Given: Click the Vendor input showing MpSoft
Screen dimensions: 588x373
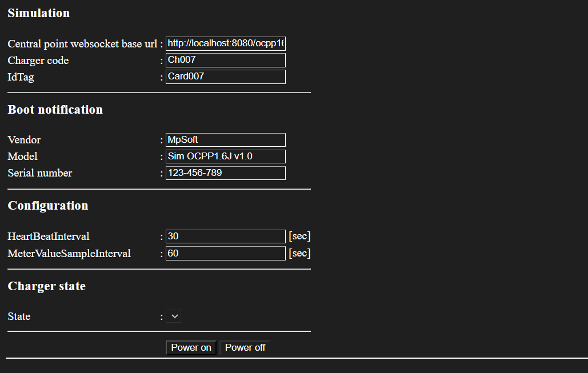Looking at the screenshot, I should [225, 140].
